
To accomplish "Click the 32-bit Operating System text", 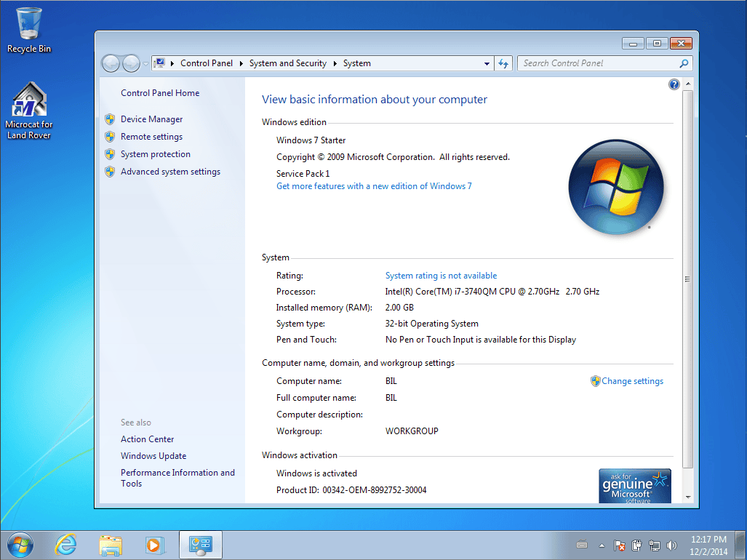I will [x=431, y=324].
